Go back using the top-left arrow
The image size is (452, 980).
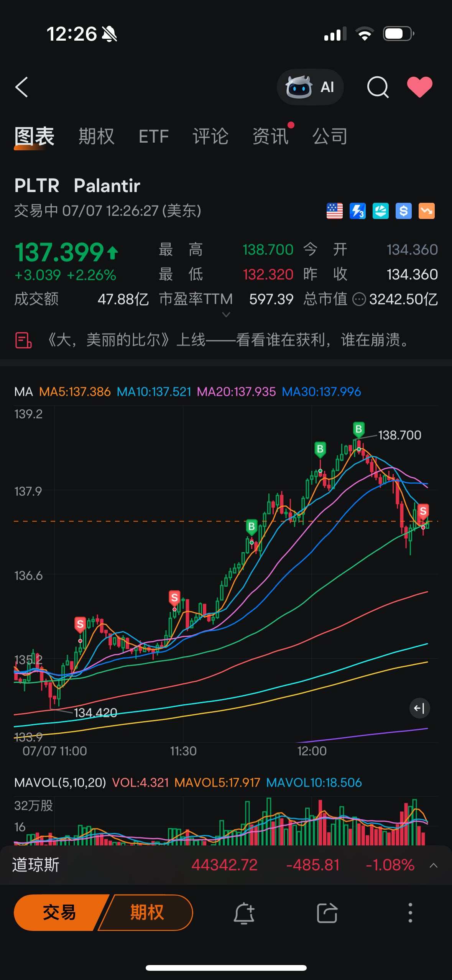tap(22, 87)
